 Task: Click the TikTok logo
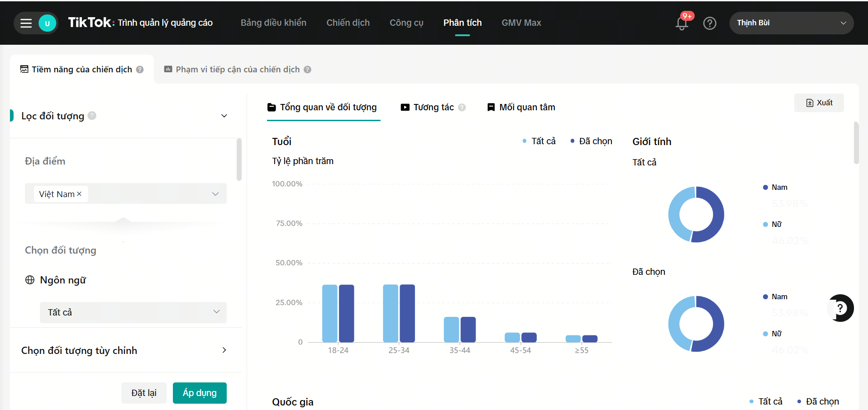point(91,23)
